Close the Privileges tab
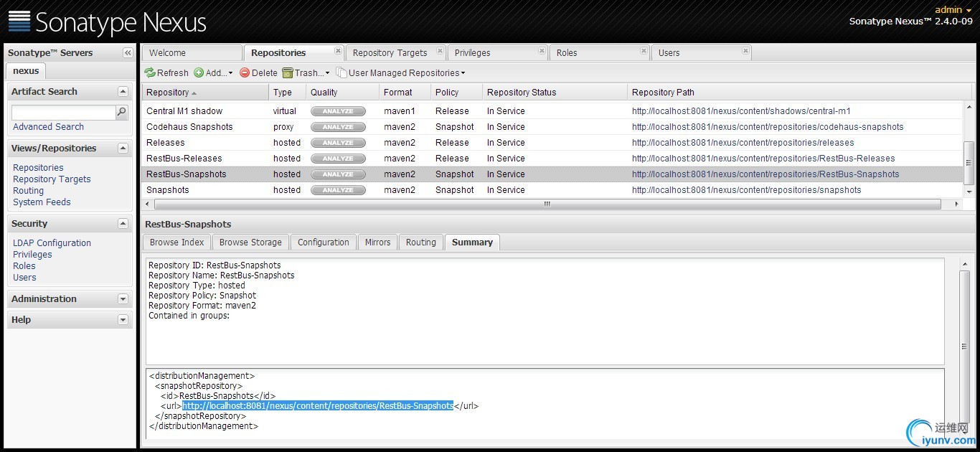The image size is (980, 452). (542, 51)
